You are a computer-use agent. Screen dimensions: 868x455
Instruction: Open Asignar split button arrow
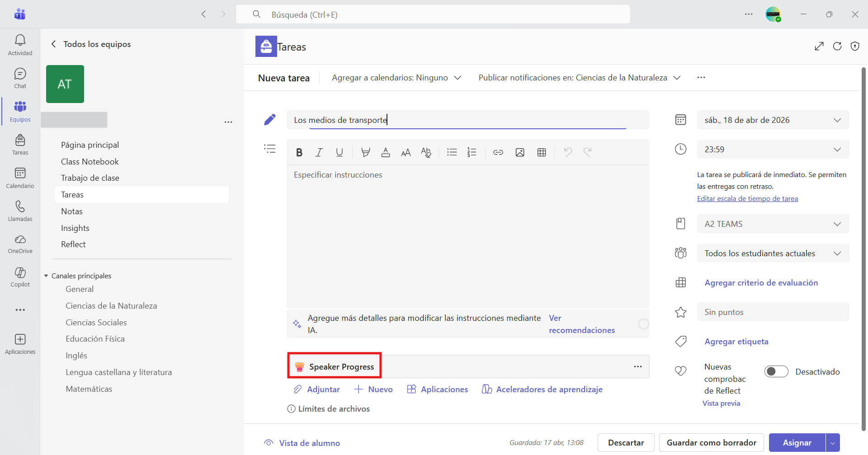(833, 443)
